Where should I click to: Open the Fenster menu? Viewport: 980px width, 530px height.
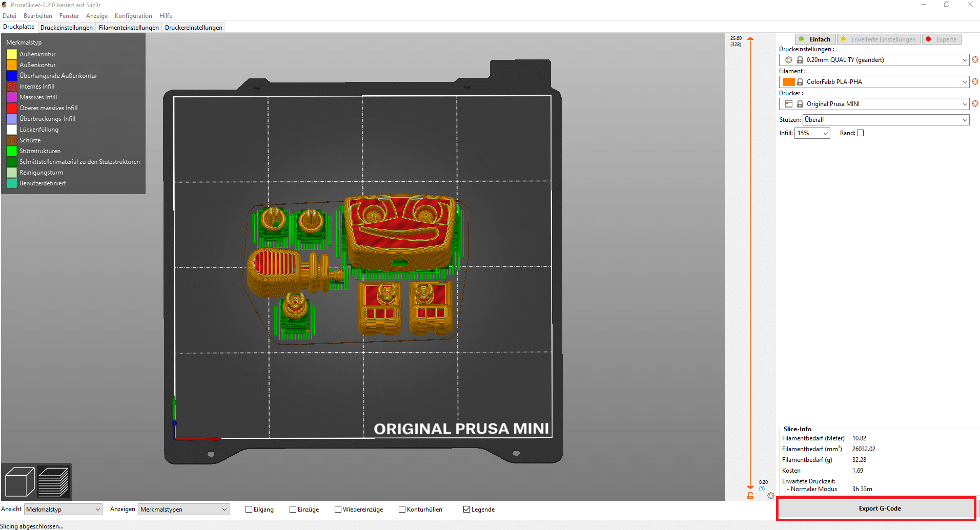point(69,16)
